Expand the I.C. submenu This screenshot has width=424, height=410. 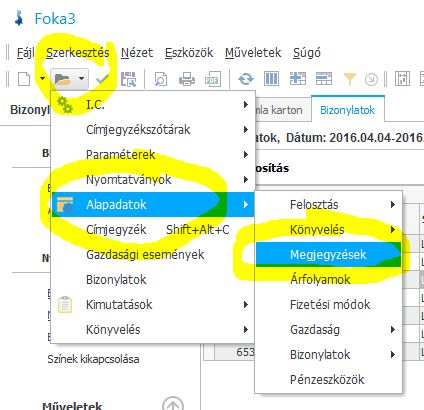click(153, 105)
